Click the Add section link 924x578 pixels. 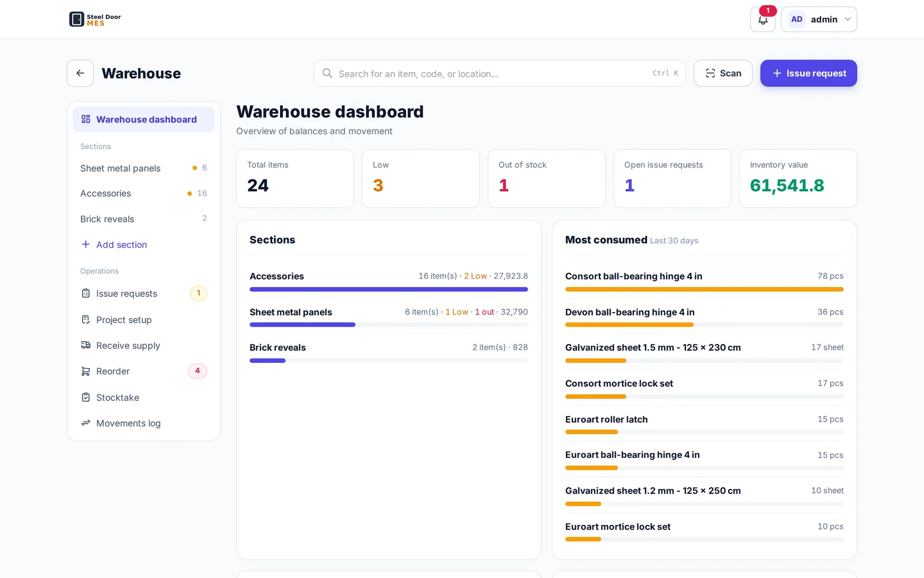[x=121, y=244]
